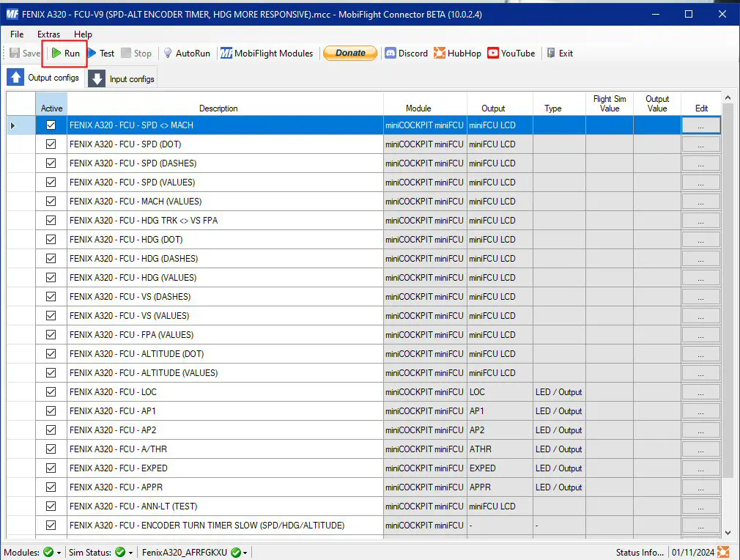Click scrollbar down arrow of config list
The height and width of the screenshot is (560, 740).
click(728, 533)
